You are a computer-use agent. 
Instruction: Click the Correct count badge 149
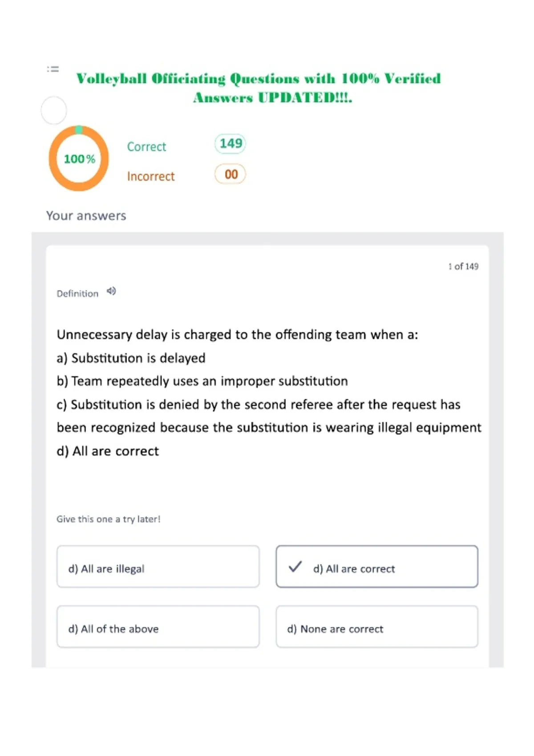coord(230,144)
